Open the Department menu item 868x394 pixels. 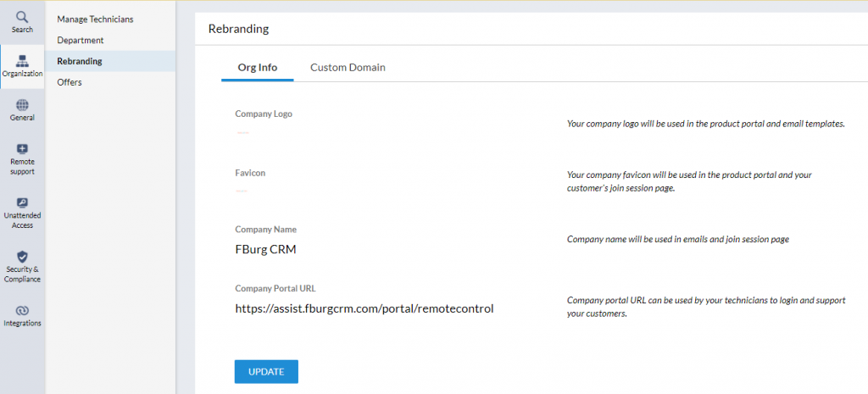coord(81,41)
